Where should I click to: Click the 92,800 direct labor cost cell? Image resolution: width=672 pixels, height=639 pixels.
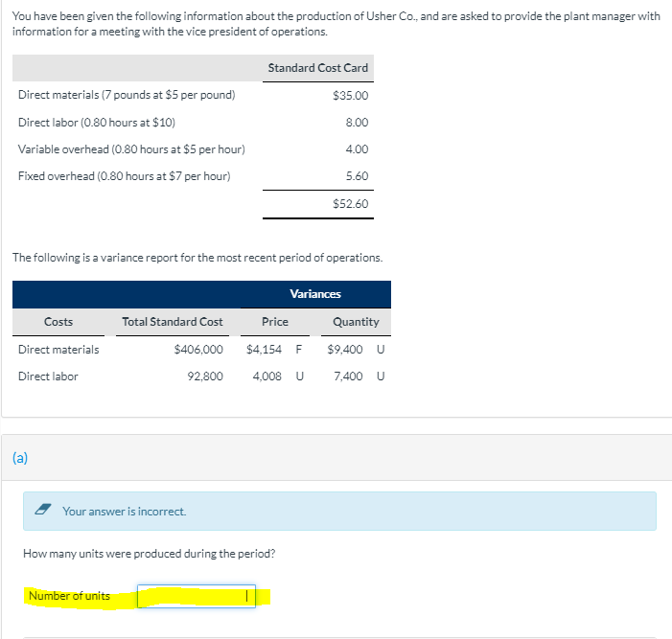pyautogui.click(x=205, y=377)
